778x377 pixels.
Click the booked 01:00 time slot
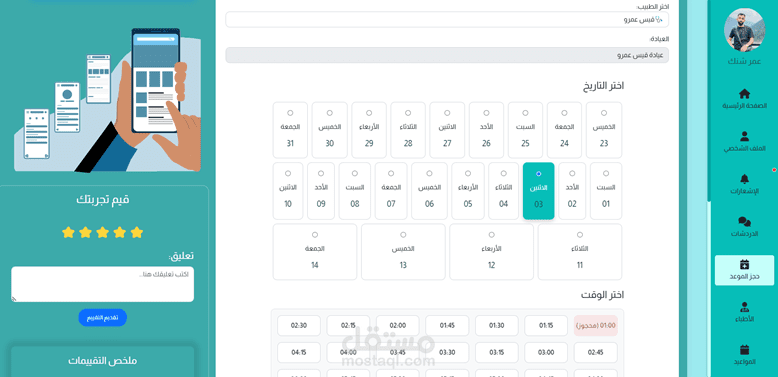(596, 326)
